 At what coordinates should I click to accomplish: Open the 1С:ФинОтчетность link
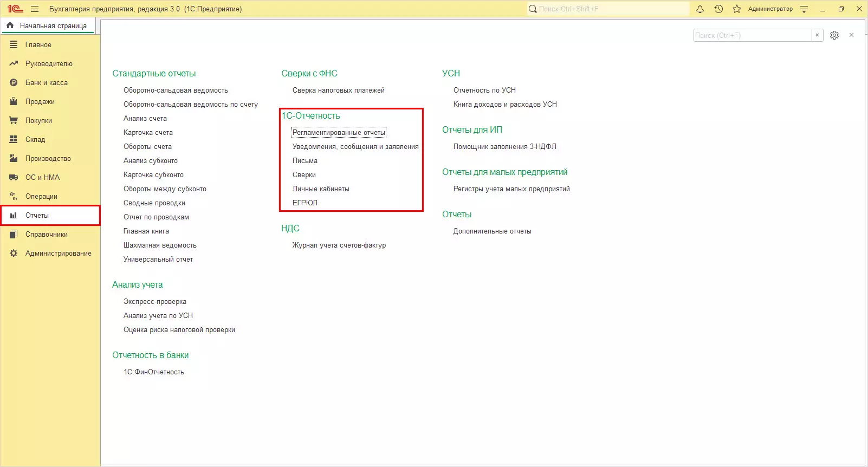point(154,372)
